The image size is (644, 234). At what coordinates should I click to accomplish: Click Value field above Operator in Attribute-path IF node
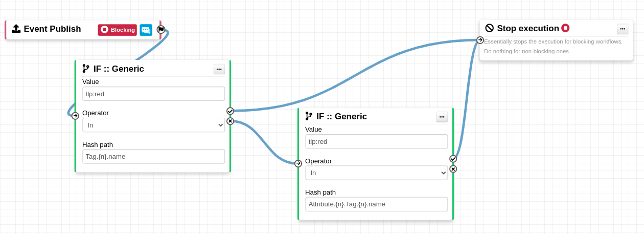click(x=376, y=142)
